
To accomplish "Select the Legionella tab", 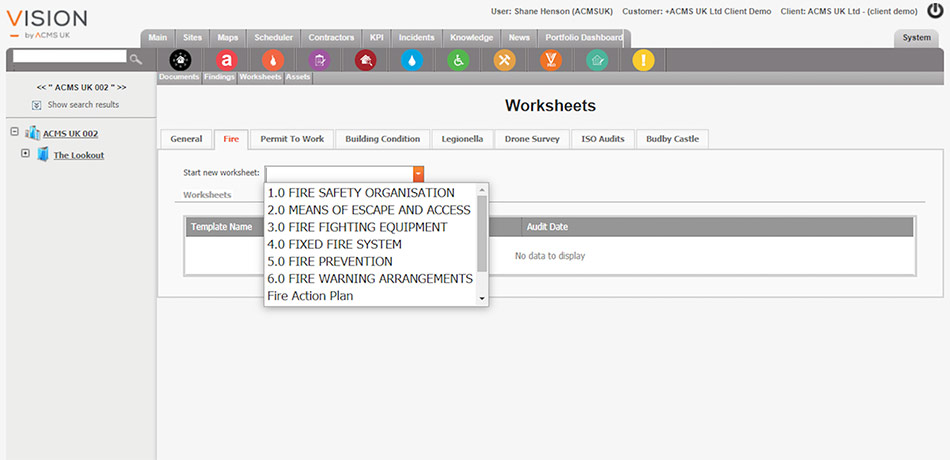I will 462,139.
